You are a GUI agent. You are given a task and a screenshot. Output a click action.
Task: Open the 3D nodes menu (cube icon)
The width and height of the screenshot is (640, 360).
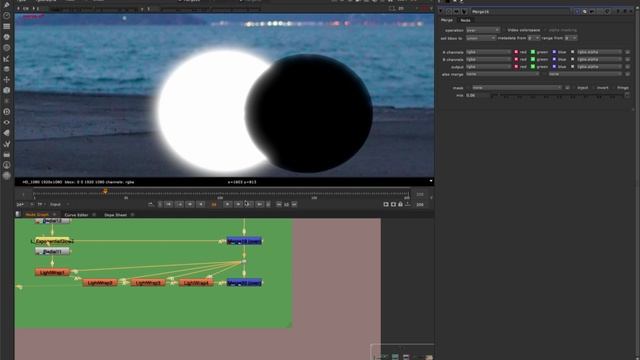tap(7, 90)
